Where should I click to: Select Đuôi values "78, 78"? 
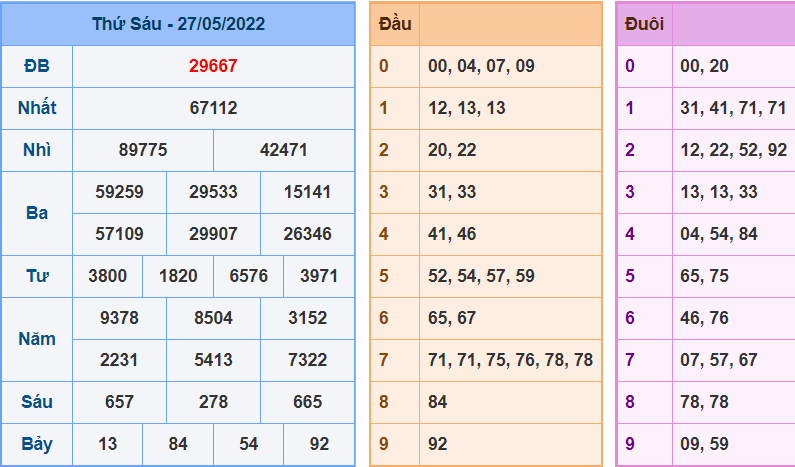(x=704, y=403)
